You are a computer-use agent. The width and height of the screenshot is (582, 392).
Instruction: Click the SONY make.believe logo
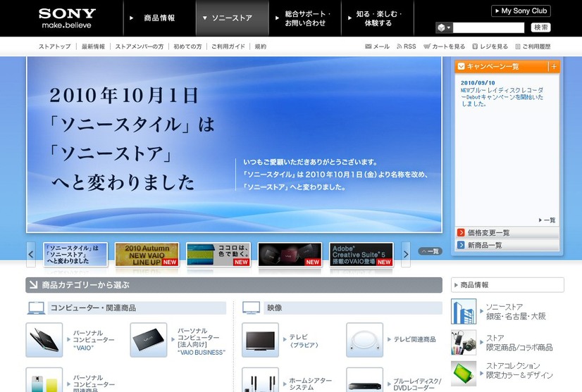click(67, 18)
